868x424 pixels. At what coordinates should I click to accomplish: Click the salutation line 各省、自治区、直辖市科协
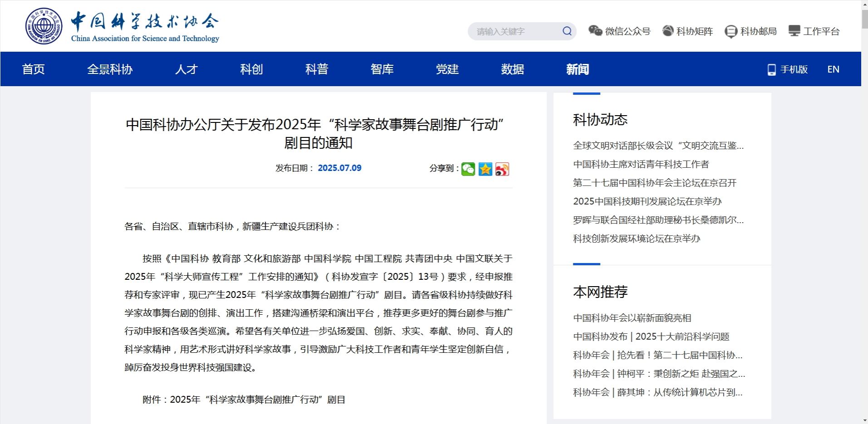point(232,226)
